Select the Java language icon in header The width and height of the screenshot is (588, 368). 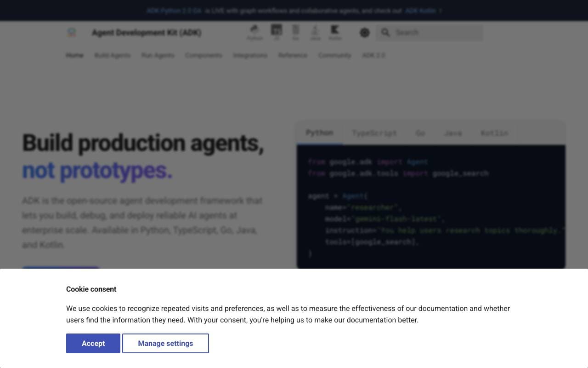tap(315, 32)
